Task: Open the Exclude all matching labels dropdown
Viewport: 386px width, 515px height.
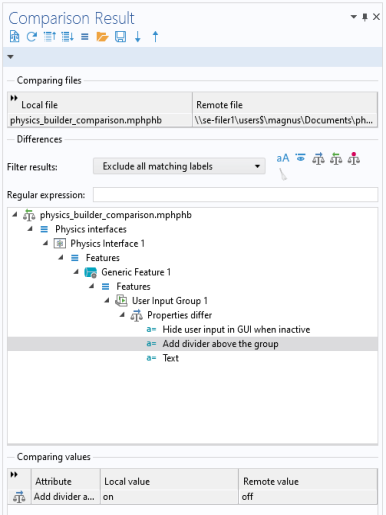Action: tap(179, 166)
